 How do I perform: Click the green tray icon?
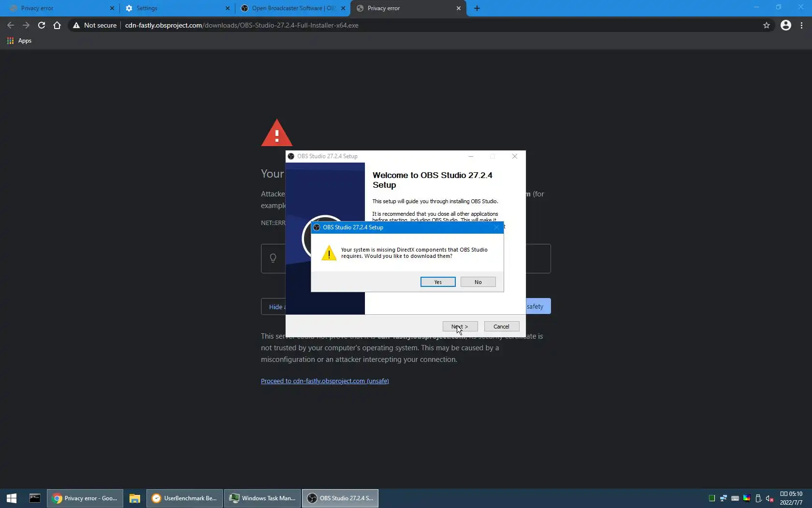pyautogui.click(x=712, y=498)
